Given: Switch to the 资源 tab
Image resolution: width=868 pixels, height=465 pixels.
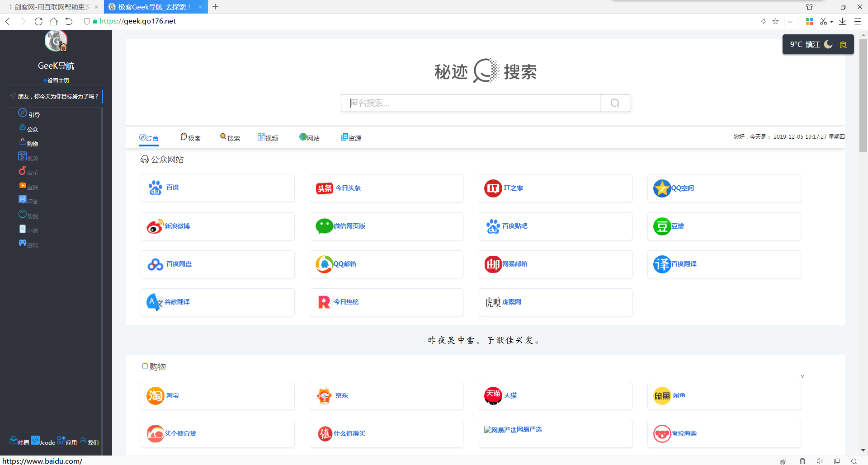Looking at the screenshot, I should pos(351,138).
